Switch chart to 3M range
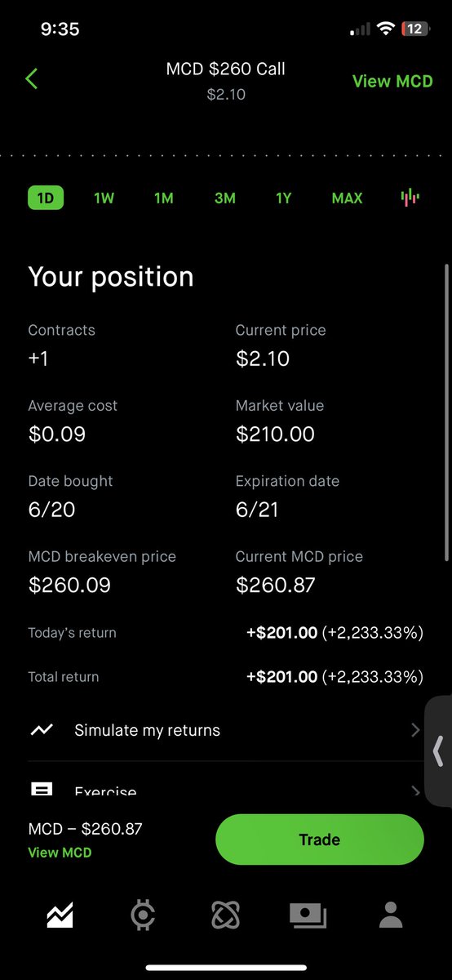Image resolution: width=452 pixels, height=980 pixels. (225, 198)
